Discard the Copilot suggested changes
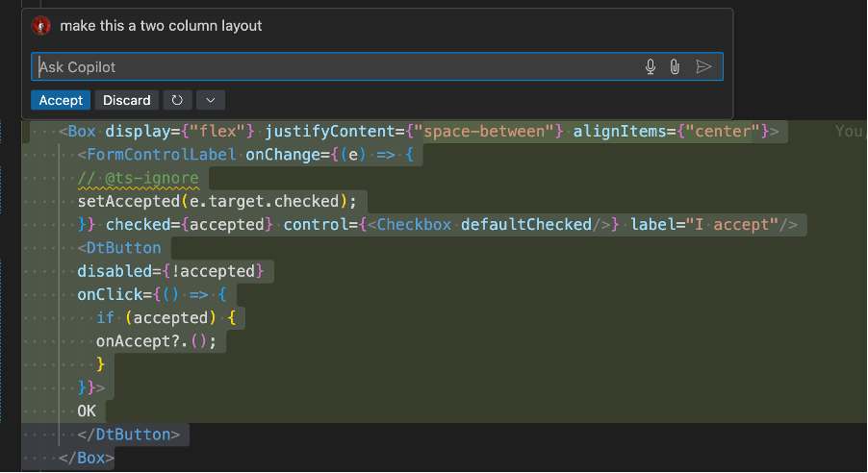The image size is (868, 473). 127,100
